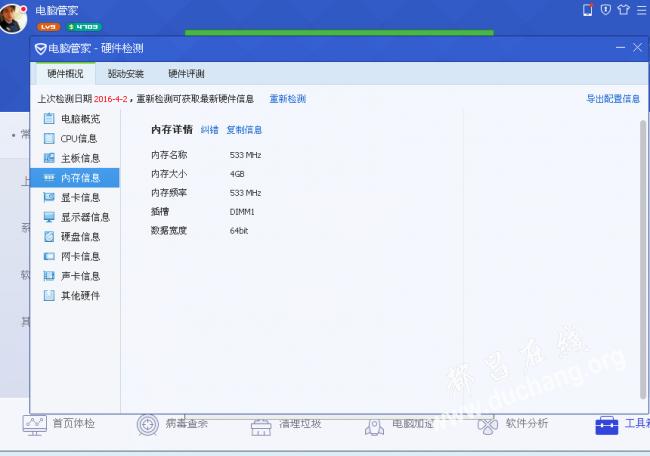Open 硬盘信息 hard disk section
This screenshot has width=650, height=456.
pyautogui.click(x=75, y=237)
